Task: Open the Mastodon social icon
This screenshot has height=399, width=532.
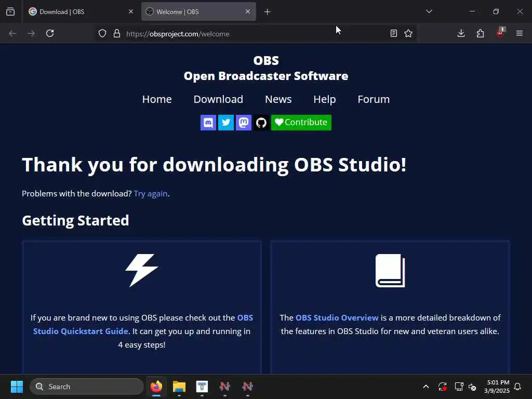Action: [x=243, y=123]
